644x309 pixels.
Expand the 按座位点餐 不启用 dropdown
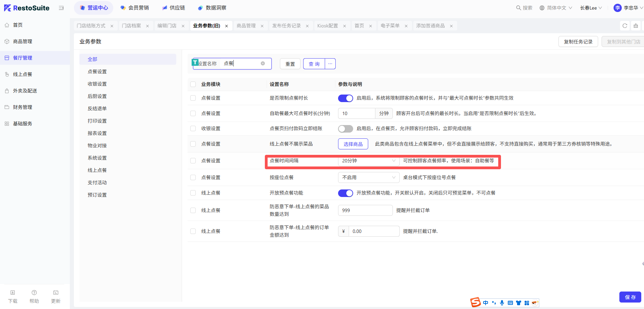[x=368, y=177]
